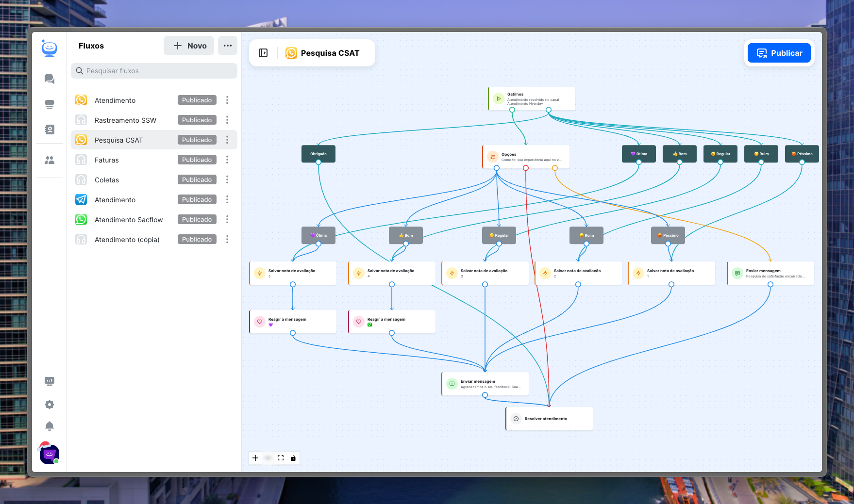Select the Atendimento Sacflow flow
The height and width of the screenshot is (504, 854).
coord(129,220)
